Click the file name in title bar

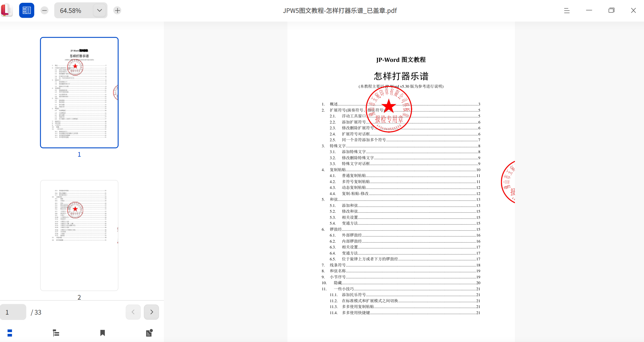tap(340, 11)
